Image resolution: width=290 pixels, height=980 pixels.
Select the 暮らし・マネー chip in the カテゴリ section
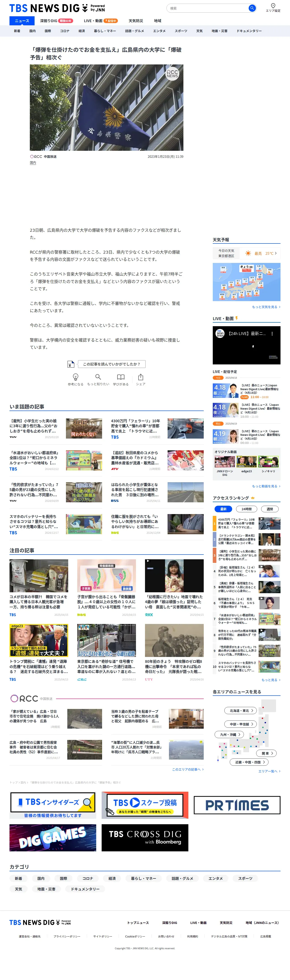click(x=144, y=878)
